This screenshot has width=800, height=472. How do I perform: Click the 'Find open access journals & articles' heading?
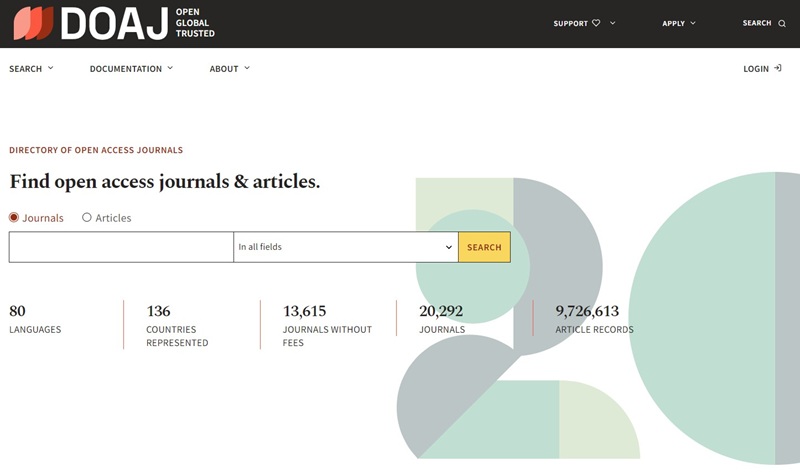[x=165, y=182]
